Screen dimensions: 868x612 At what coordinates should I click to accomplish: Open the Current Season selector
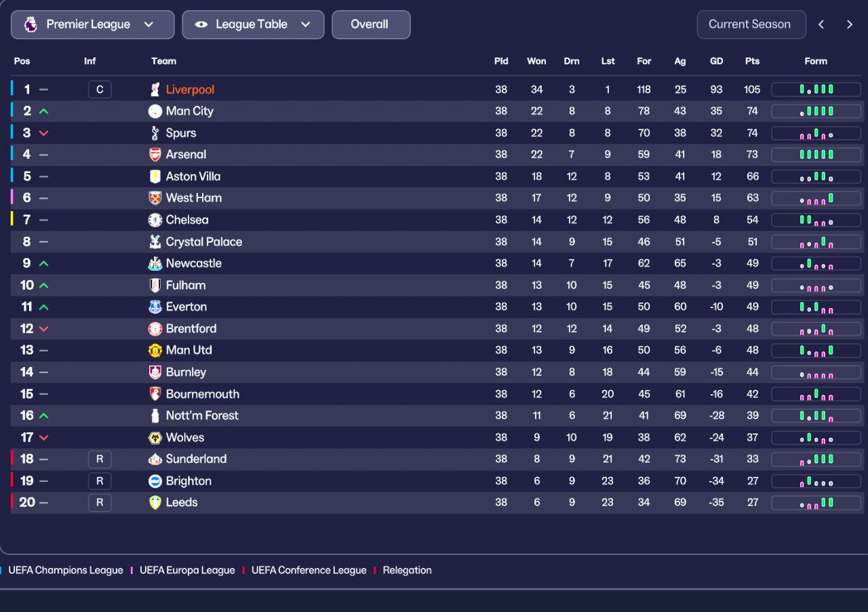(x=751, y=24)
